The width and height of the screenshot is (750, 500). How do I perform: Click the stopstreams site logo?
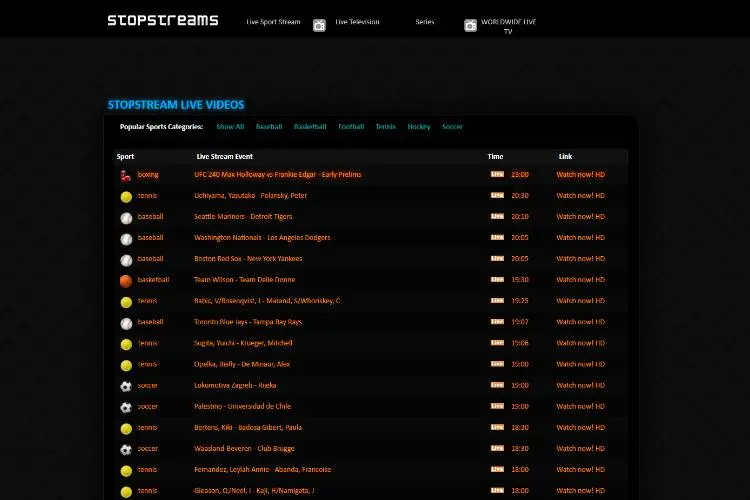tap(163, 21)
